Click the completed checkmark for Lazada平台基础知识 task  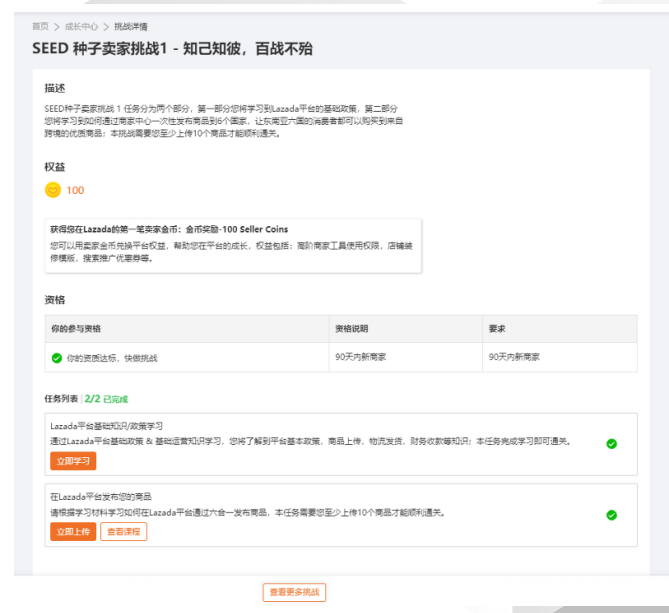pyautogui.click(x=611, y=444)
